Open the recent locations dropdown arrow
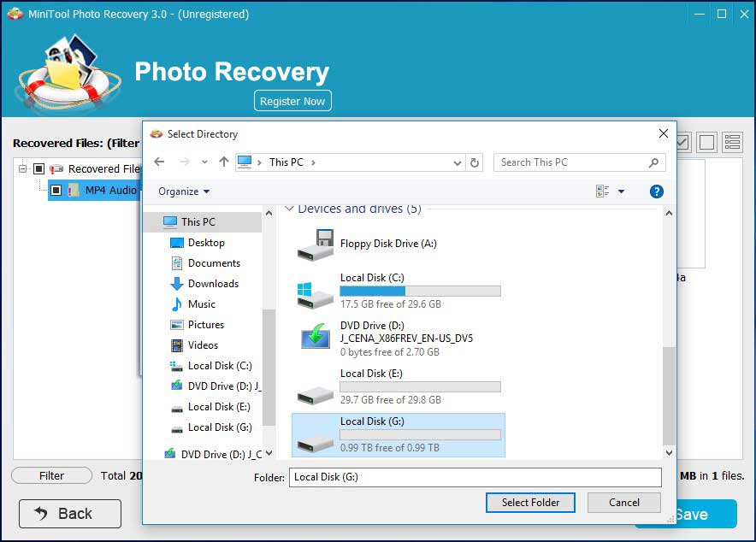756x542 pixels. click(205, 162)
